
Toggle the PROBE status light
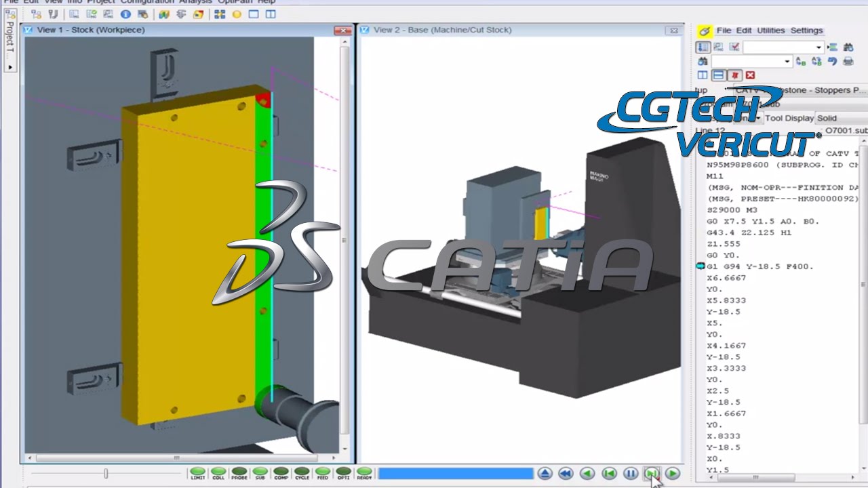(x=239, y=473)
